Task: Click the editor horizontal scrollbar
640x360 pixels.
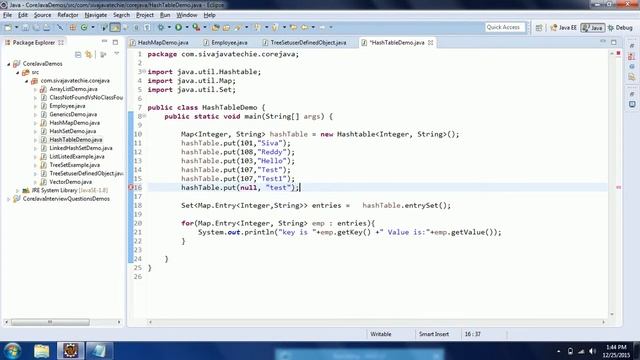Action: coord(376,322)
